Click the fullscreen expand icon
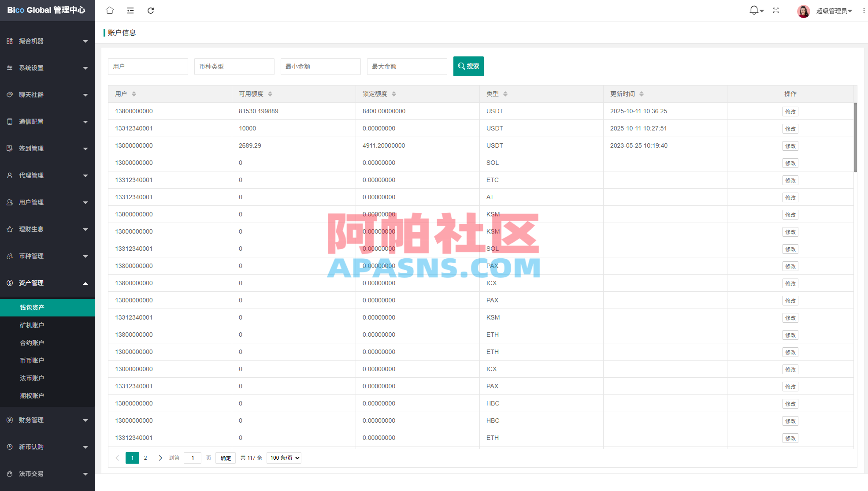868x491 pixels. click(x=776, y=10)
